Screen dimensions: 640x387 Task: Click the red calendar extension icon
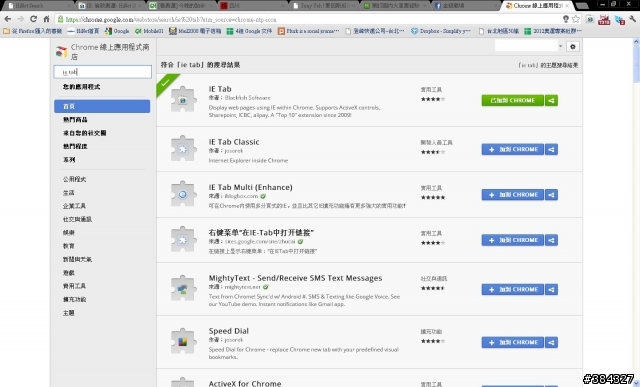point(604,19)
